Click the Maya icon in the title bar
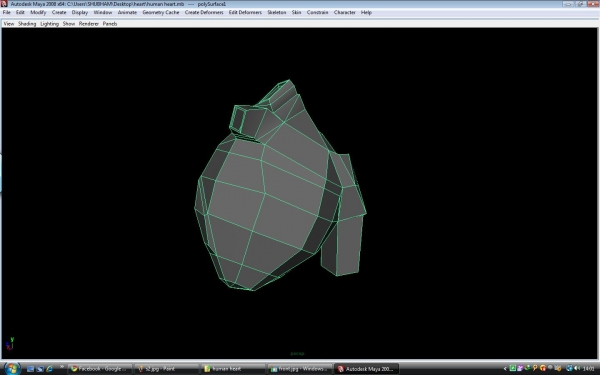 pos(4,4)
